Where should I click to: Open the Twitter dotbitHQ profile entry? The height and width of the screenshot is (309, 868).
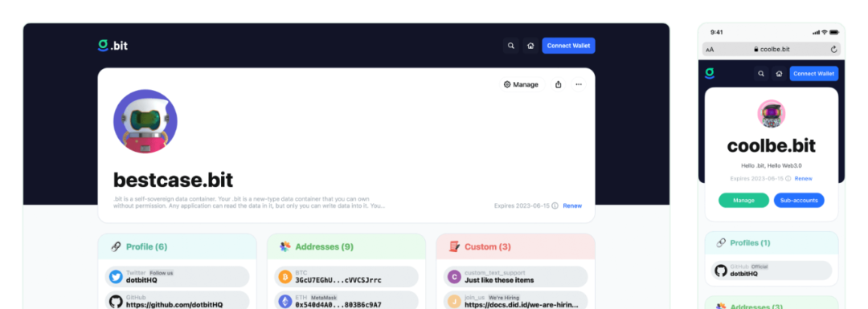point(177,276)
